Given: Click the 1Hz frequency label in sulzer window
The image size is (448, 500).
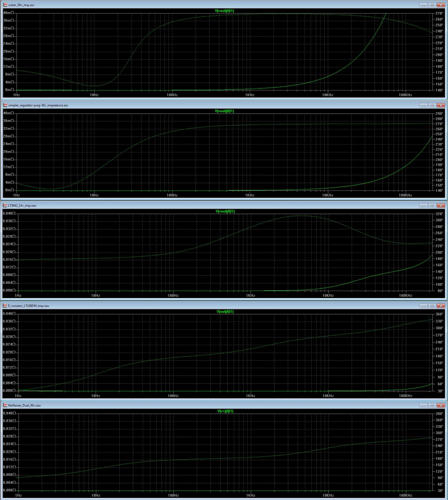Looking at the screenshot, I should pyautogui.click(x=16, y=95).
